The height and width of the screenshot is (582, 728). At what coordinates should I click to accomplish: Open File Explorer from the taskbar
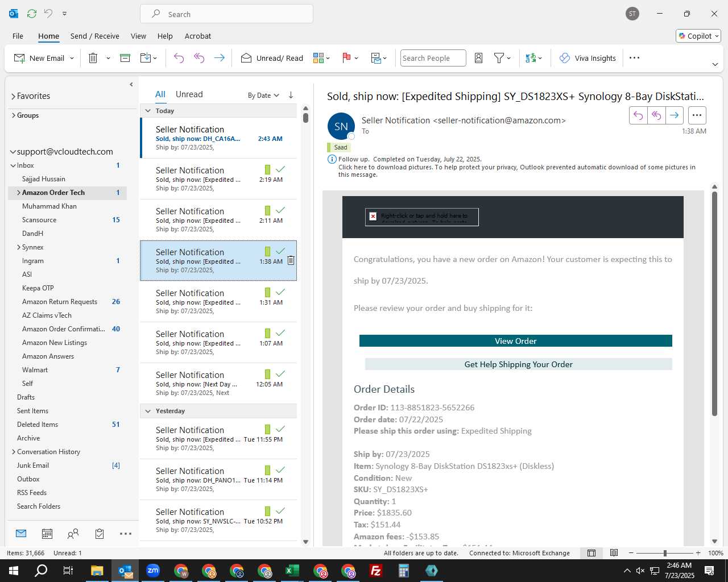point(97,571)
